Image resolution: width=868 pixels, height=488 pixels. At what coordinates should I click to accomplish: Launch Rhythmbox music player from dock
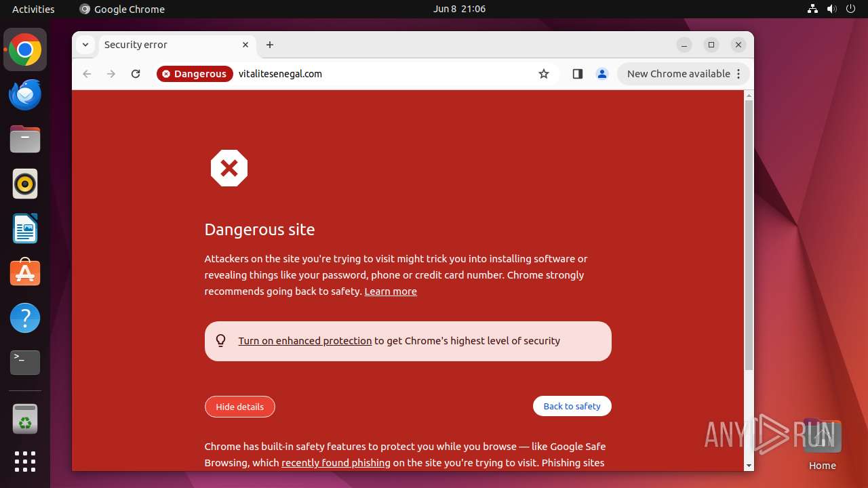(25, 184)
